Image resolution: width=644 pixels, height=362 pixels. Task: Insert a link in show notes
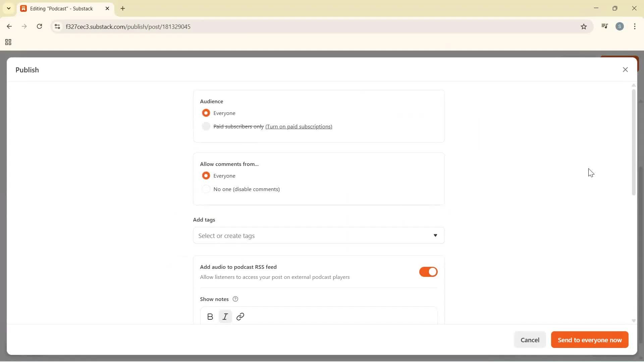point(240,316)
